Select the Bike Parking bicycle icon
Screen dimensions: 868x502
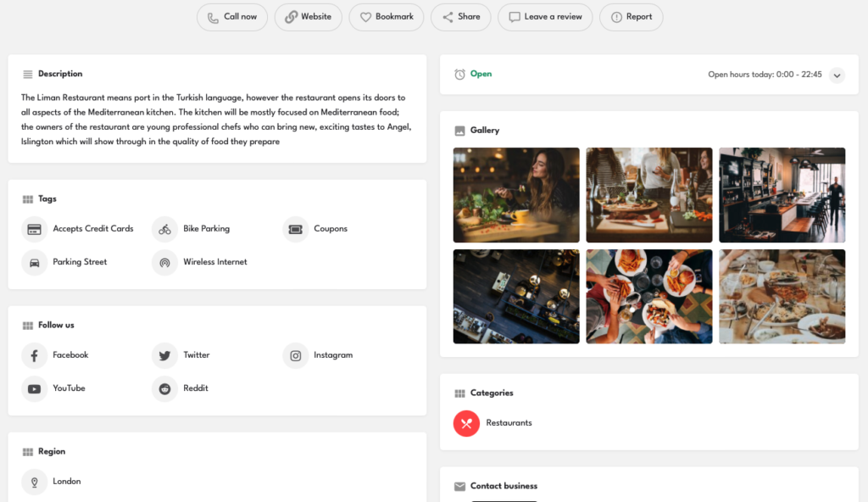pos(164,229)
